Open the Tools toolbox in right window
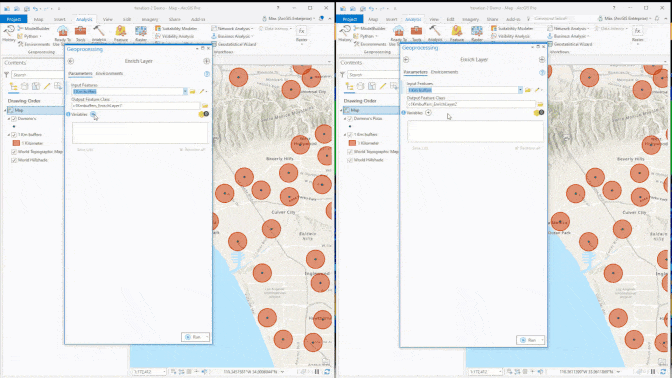 (417, 33)
